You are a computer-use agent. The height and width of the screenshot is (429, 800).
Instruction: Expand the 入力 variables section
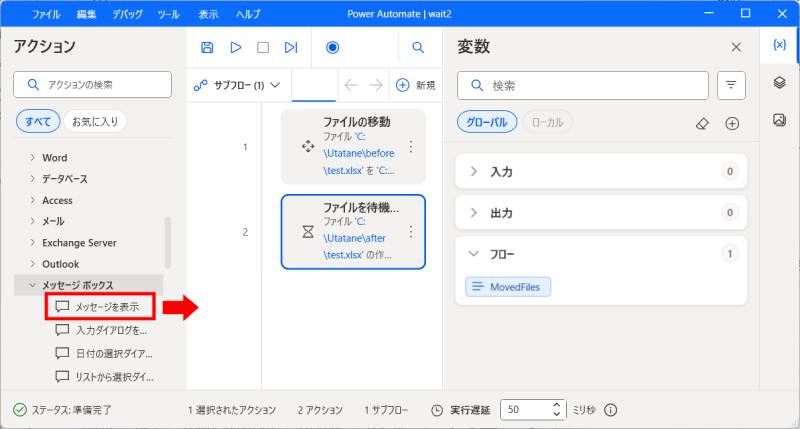tap(474, 172)
